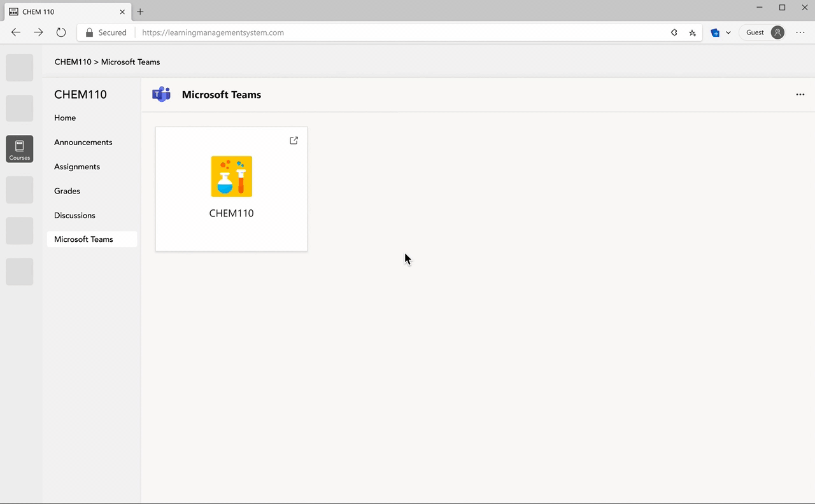Image resolution: width=815 pixels, height=504 pixels.
Task: Open the three-dot more options menu in the Teams header
Action: (800, 94)
